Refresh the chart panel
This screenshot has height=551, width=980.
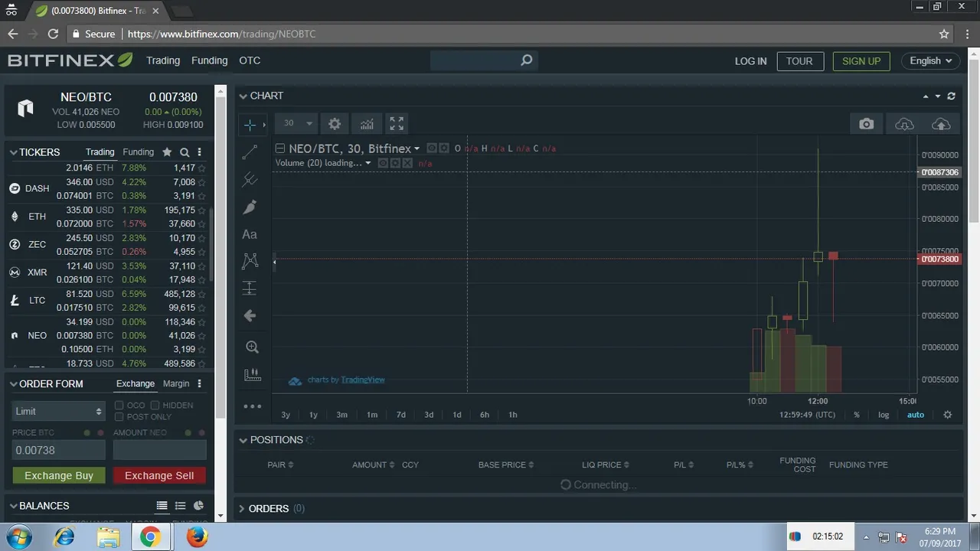pyautogui.click(x=951, y=96)
